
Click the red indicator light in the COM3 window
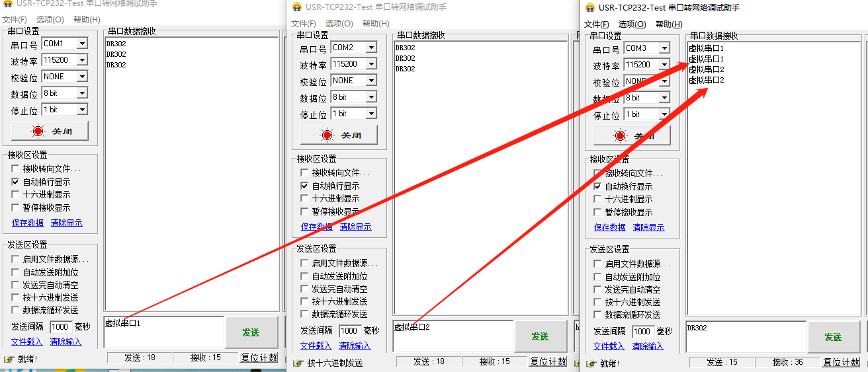(x=621, y=136)
